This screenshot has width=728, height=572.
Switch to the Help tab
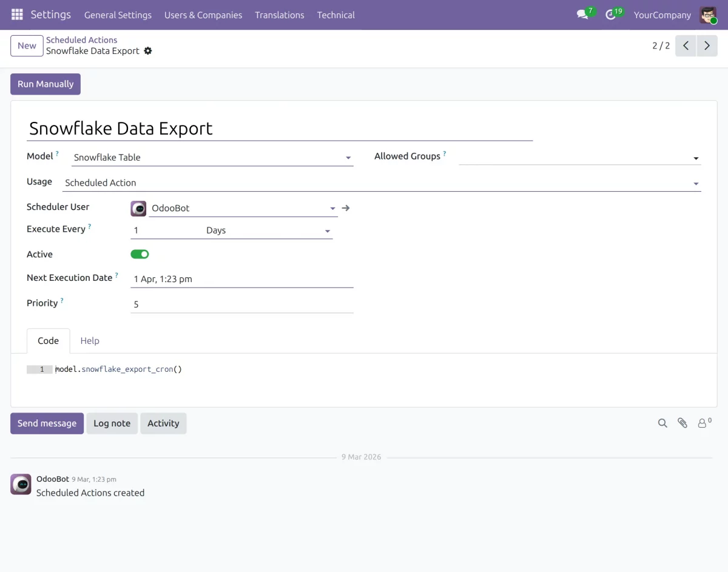tap(90, 341)
